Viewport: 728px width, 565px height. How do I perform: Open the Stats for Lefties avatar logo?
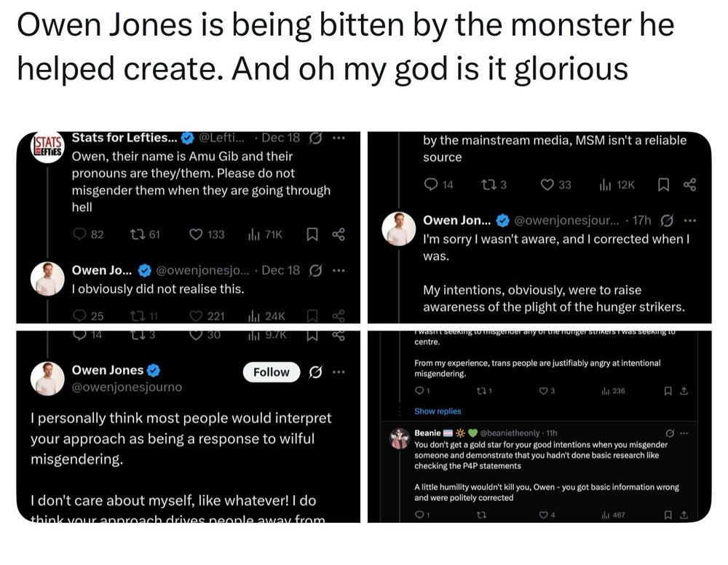[47, 147]
